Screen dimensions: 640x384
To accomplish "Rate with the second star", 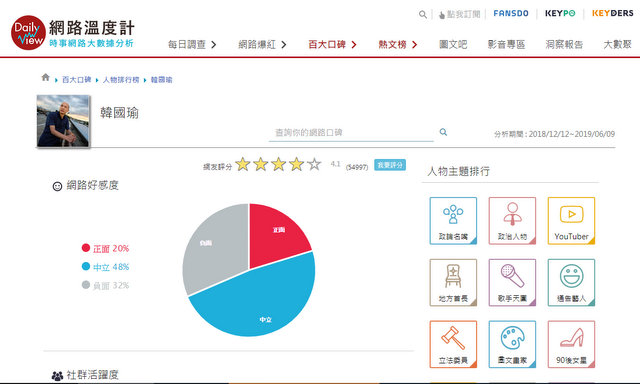I will point(260,164).
